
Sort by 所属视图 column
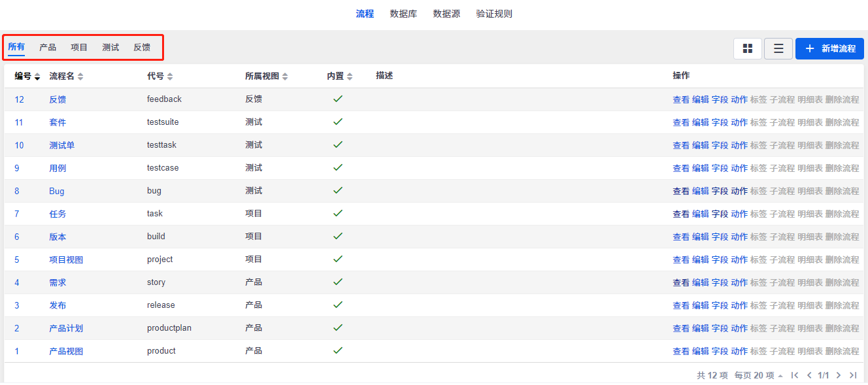tap(285, 76)
